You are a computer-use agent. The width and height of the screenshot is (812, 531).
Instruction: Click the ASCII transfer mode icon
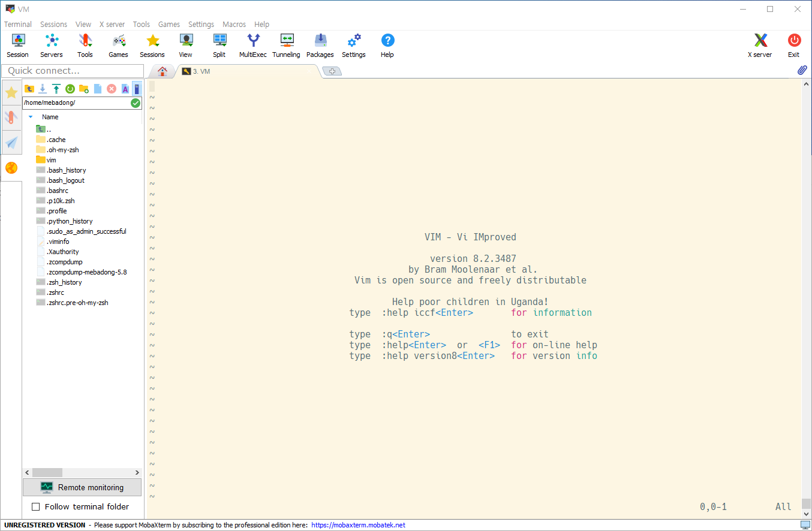125,89
